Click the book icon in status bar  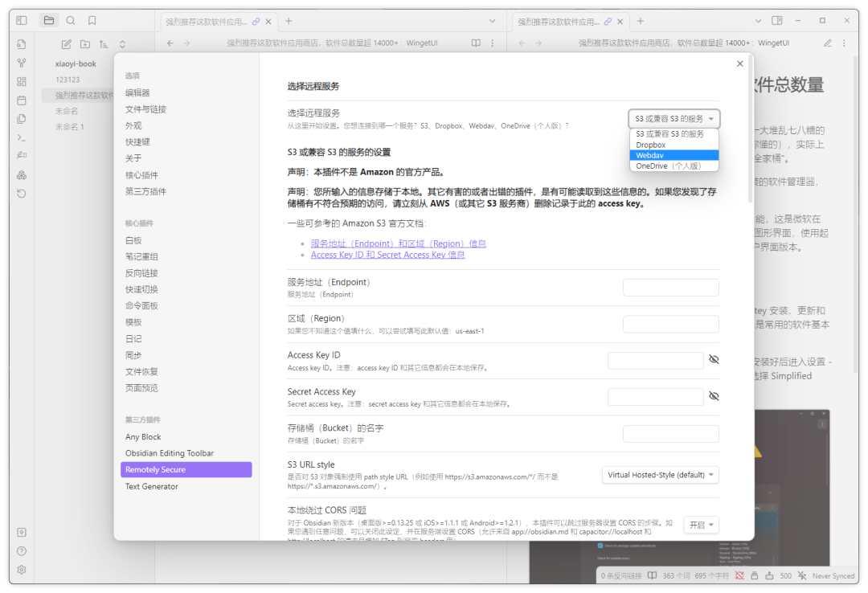pyautogui.click(x=652, y=576)
